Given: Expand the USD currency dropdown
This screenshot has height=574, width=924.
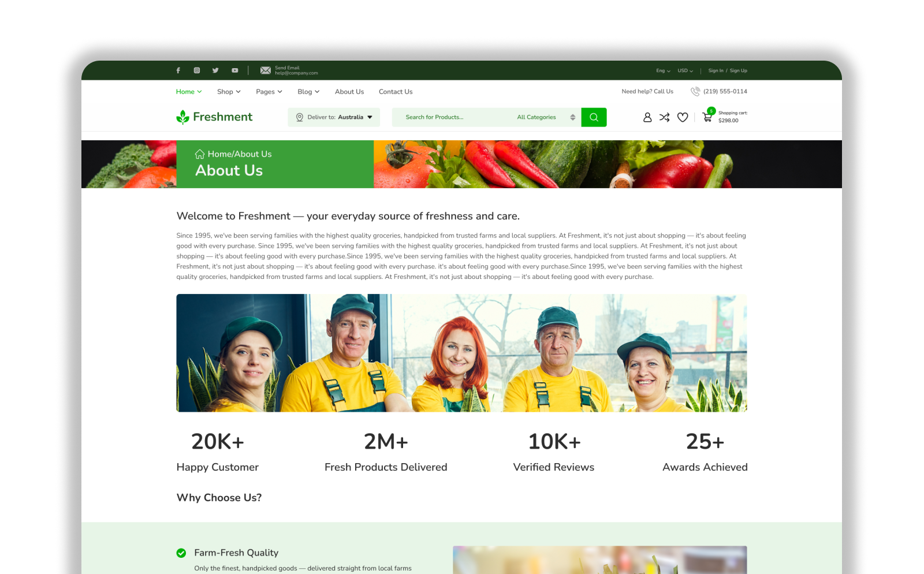Looking at the screenshot, I should tap(685, 70).
